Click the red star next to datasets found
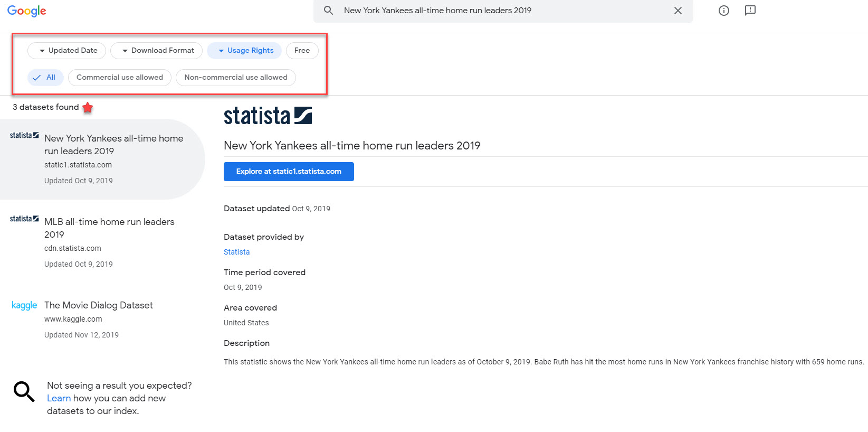 pos(88,108)
